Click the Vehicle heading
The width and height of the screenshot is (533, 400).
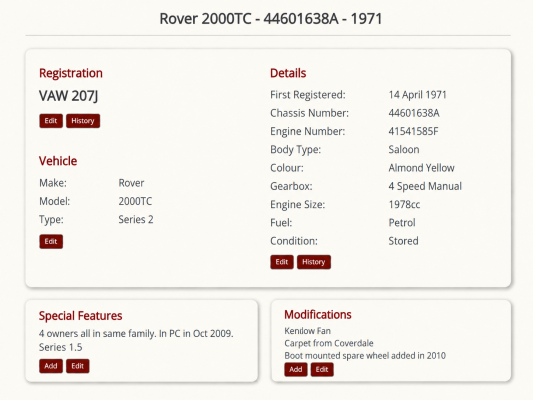[x=58, y=161]
